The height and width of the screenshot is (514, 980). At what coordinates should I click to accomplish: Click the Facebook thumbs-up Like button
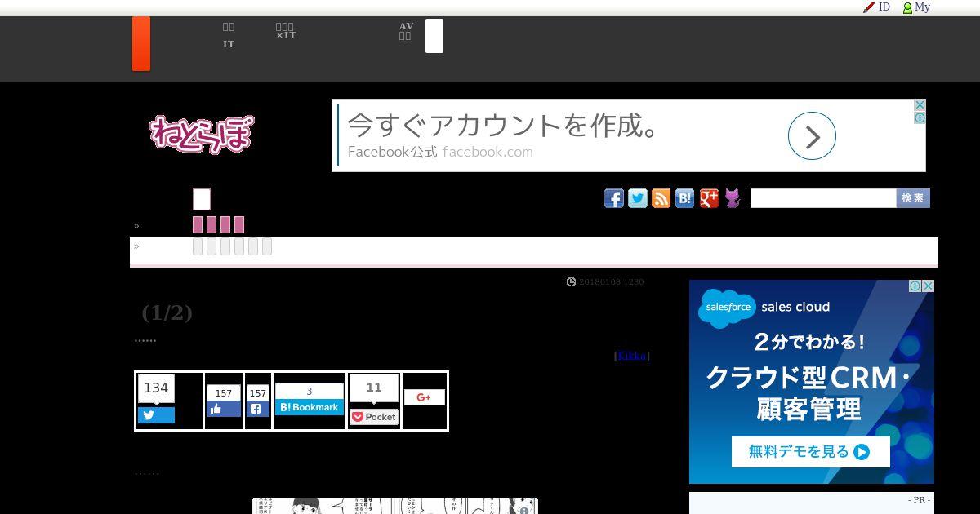point(224,409)
